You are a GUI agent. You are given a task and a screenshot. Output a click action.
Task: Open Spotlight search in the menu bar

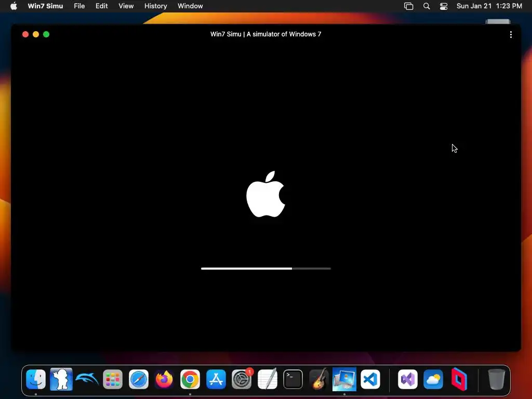coord(427,6)
